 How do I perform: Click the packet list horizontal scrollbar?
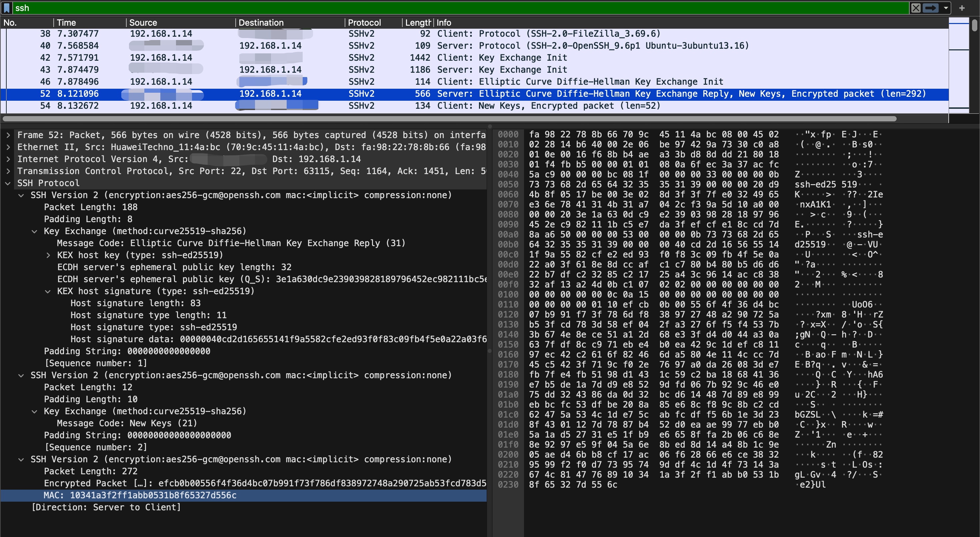449,119
